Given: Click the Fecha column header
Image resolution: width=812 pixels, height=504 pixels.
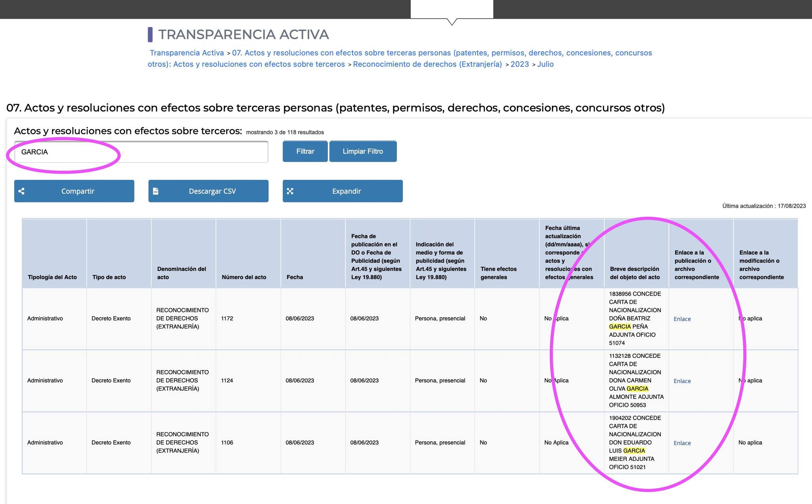Looking at the screenshot, I should (295, 277).
